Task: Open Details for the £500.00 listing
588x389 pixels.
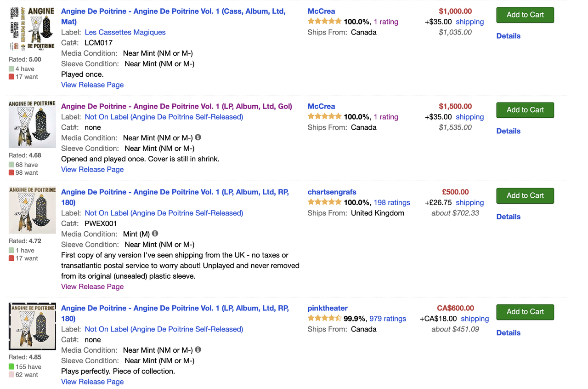Action: point(508,217)
